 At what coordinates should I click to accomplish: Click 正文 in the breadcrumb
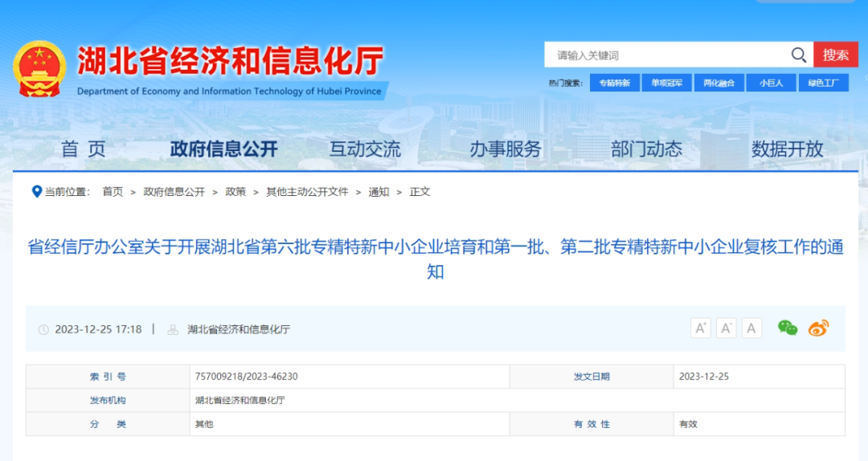pos(420,191)
